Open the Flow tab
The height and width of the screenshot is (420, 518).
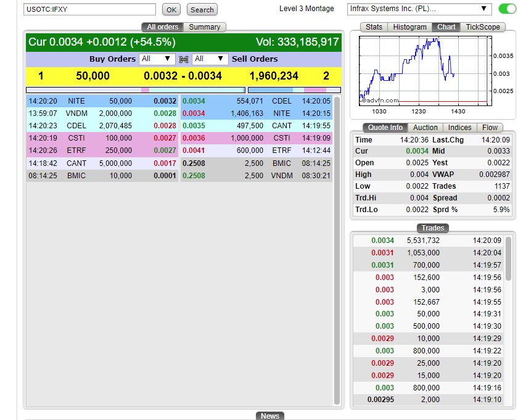click(490, 128)
